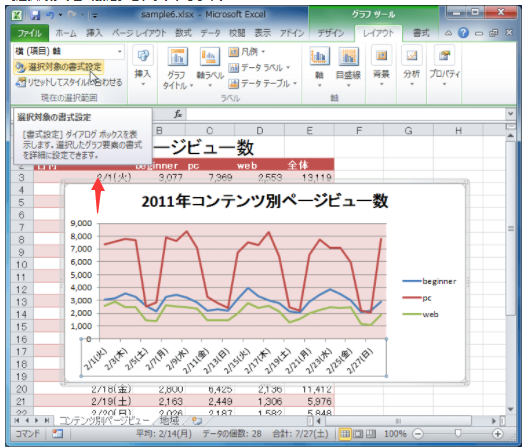Image resolution: width=530 pixels, height=448 pixels.
Task: Open the データテーブル data table options
Action: [x=263, y=83]
